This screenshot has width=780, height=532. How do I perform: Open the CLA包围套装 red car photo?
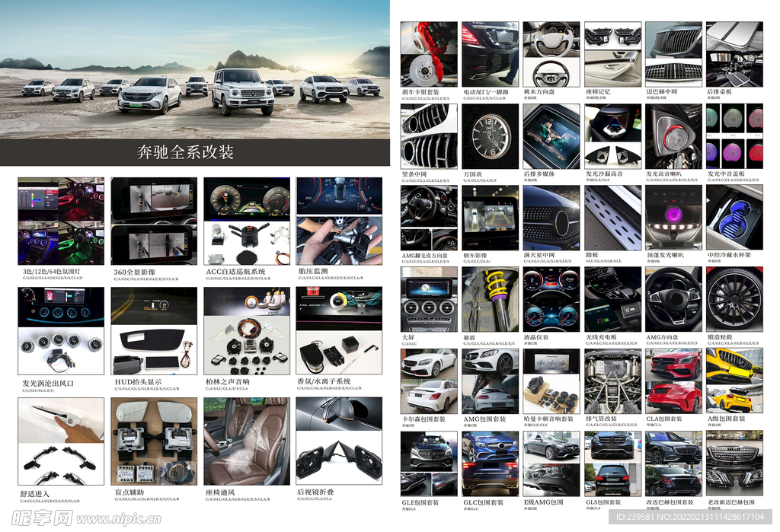tap(673, 381)
